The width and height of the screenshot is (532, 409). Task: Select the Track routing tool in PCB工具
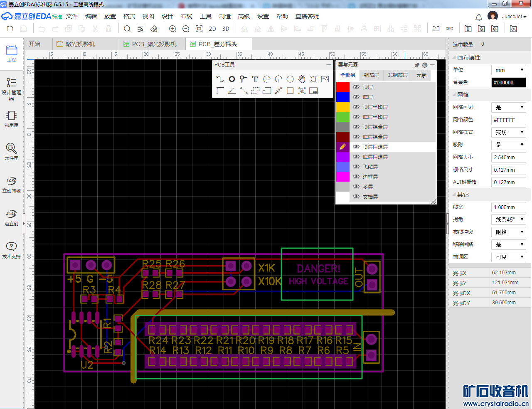(x=220, y=79)
